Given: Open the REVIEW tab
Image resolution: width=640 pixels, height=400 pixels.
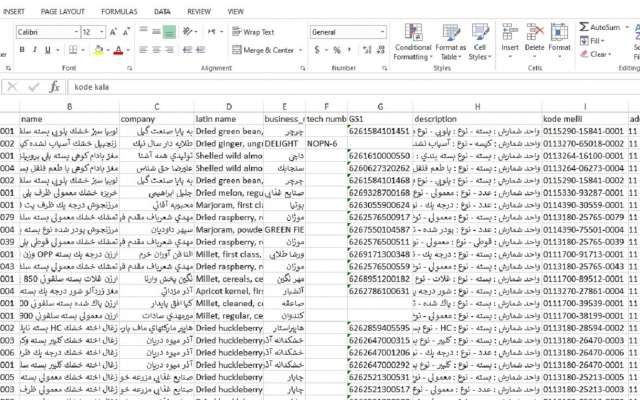Looking at the screenshot, I should coord(199,11).
